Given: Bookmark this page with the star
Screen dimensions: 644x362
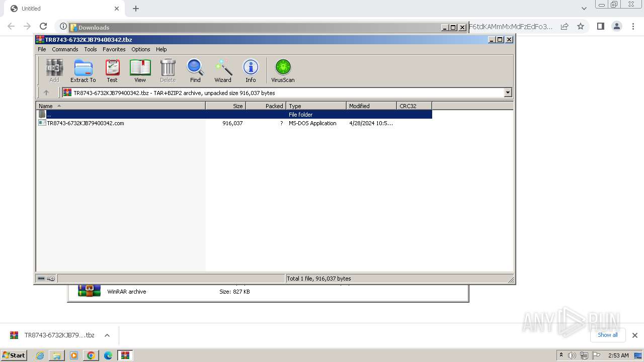Looking at the screenshot, I should click(581, 26).
